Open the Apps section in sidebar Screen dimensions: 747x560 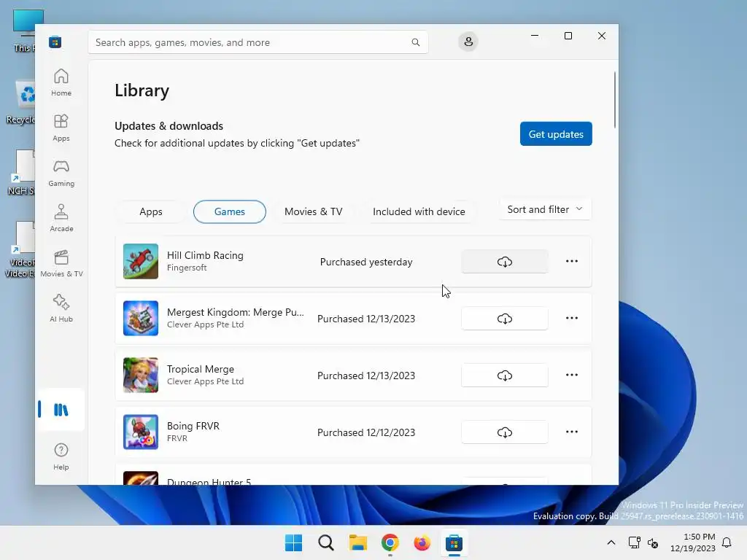[61, 128]
